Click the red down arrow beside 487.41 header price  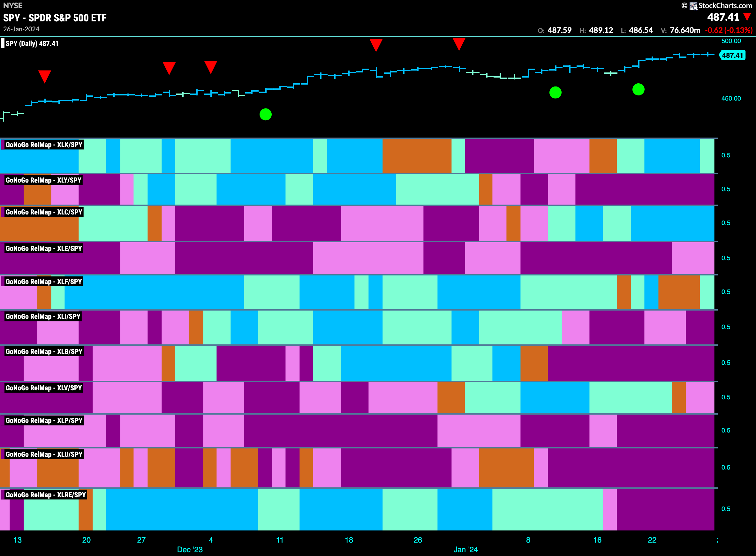747,17
